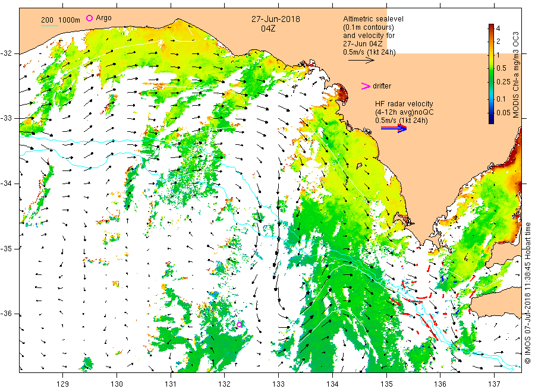The width and height of the screenshot is (535, 392).
Task: Click the longitude label 130
Action: (117, 384)
